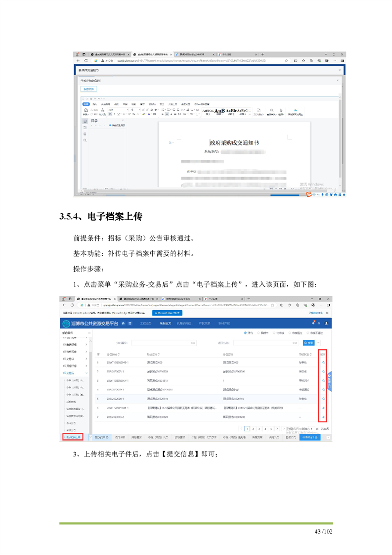Select the 审核不通过 radio button
Image resolution: width=392 pixels, height=555 pixels.
coord(308,333)
